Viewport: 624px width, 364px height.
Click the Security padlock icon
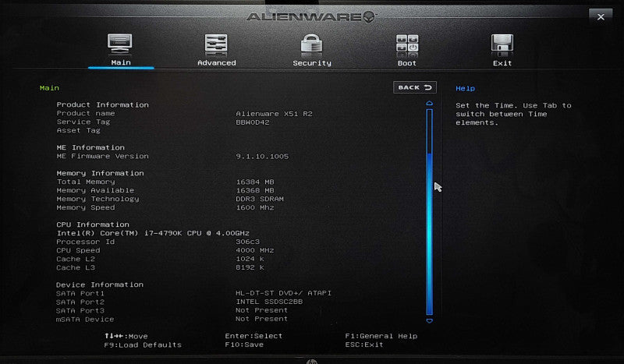click(x=311, y=44)
